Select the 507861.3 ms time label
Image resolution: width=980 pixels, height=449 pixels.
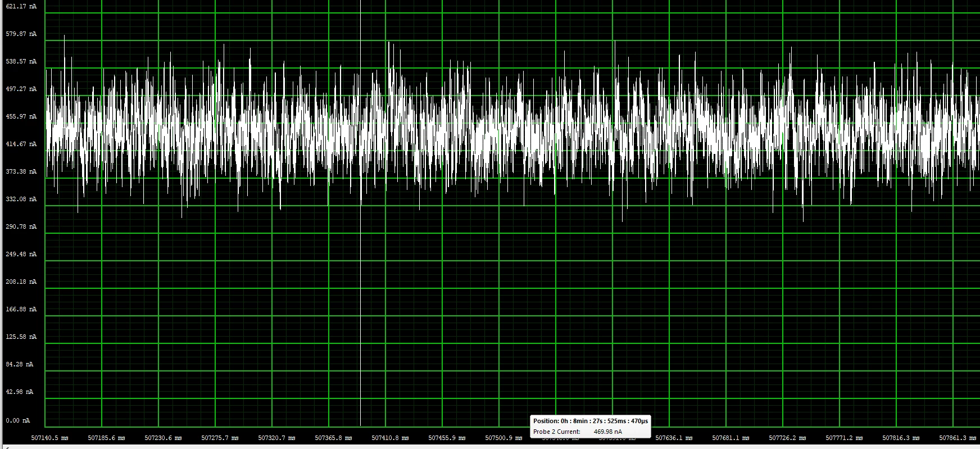[x=958, y=438]
